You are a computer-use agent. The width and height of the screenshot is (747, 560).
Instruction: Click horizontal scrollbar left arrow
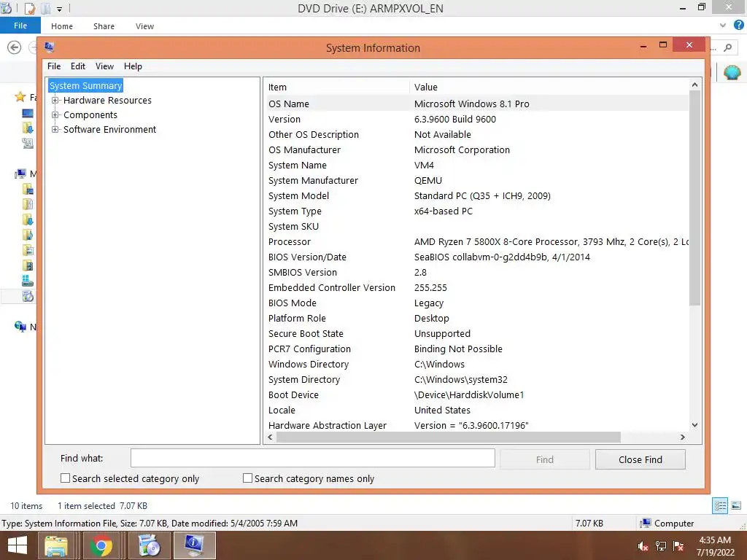[270, 437]
